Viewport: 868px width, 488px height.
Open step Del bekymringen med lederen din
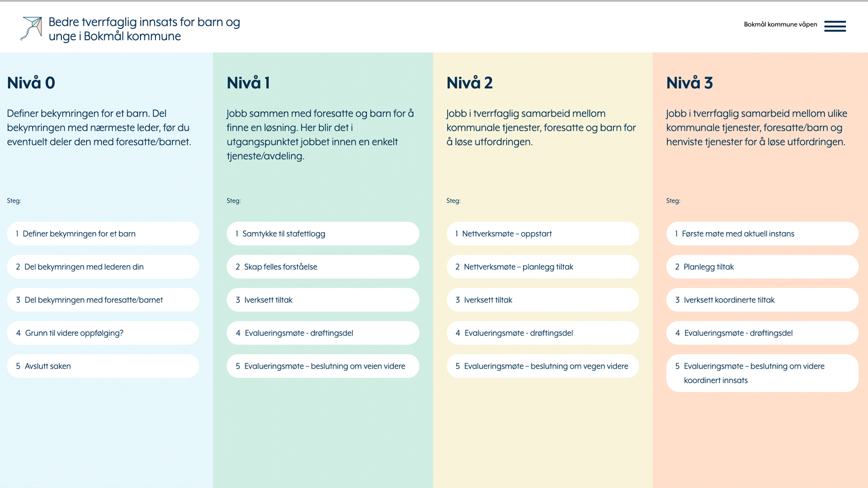[103, 267]
